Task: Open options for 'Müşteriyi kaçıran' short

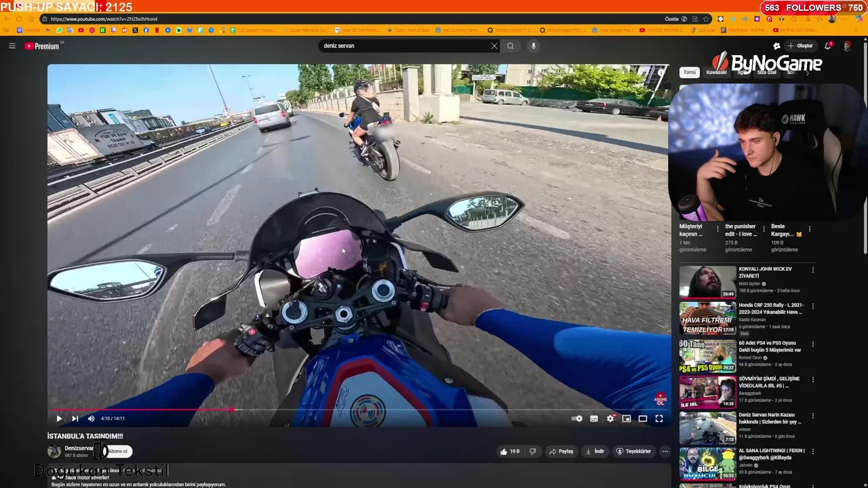Action: (x=717, y=230)
